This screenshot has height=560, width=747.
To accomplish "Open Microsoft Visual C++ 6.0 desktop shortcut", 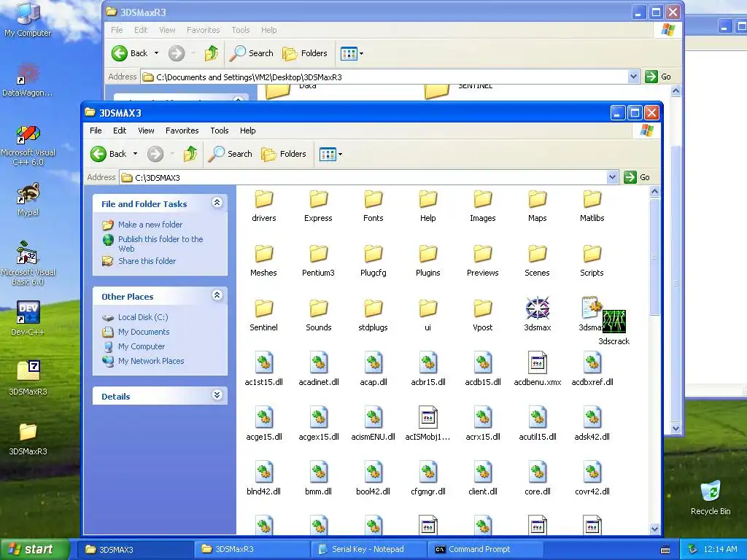I will [28, 146].
